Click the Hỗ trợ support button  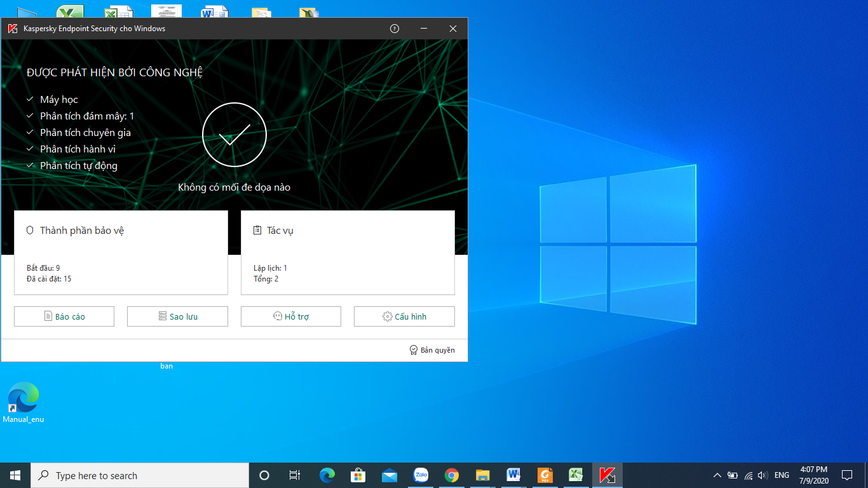[x=290, y=316]
